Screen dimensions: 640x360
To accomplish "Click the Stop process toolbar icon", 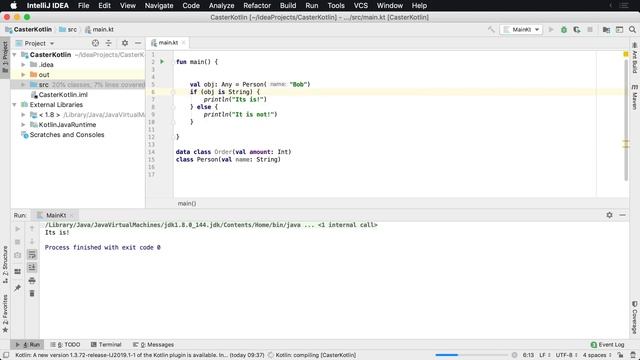I will pos(589,29).
